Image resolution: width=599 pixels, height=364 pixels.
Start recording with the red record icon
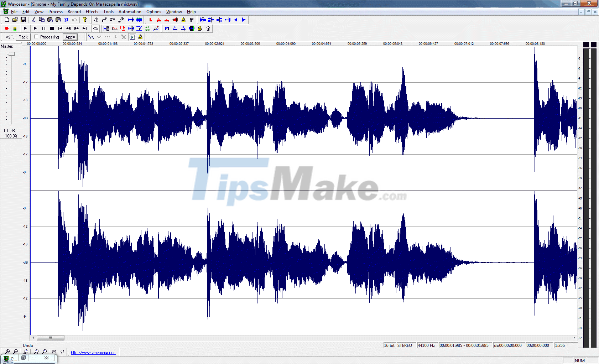[x=6, y=28]
